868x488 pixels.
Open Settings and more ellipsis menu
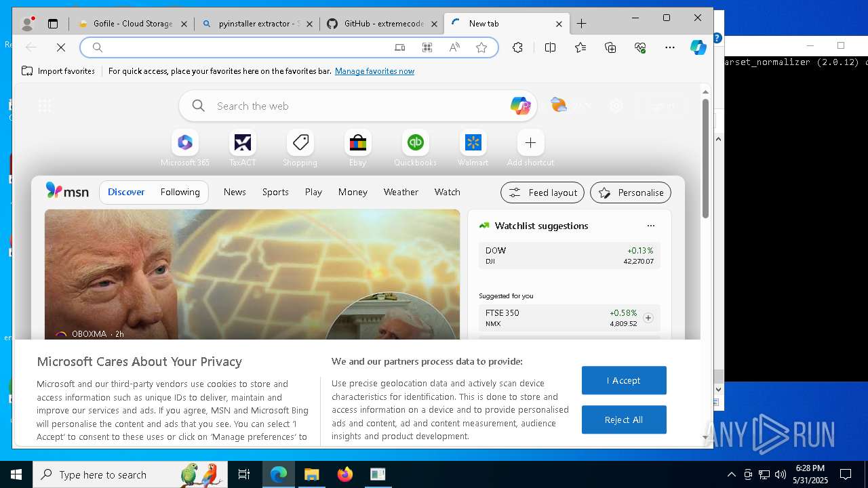tap(670, 47)
